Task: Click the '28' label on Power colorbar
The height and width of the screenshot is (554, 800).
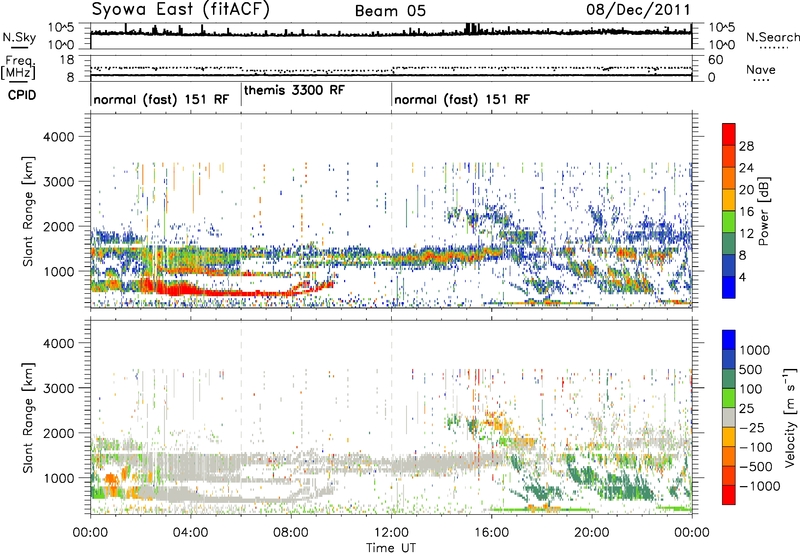Action: 746,146
